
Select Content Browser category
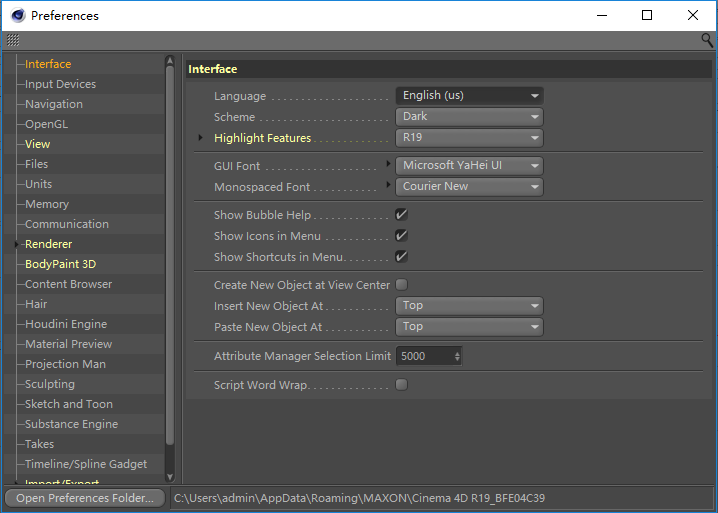(68, 284)
